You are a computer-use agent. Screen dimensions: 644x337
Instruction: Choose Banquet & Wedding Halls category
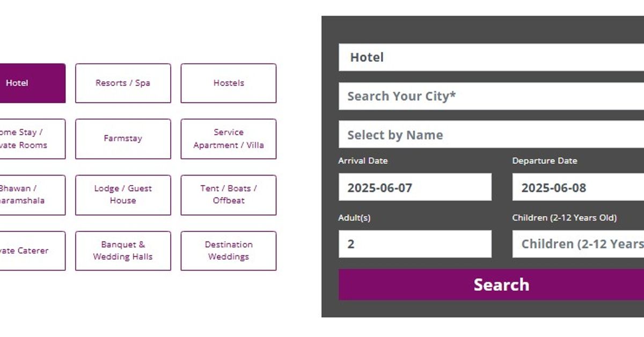(123, 251)
